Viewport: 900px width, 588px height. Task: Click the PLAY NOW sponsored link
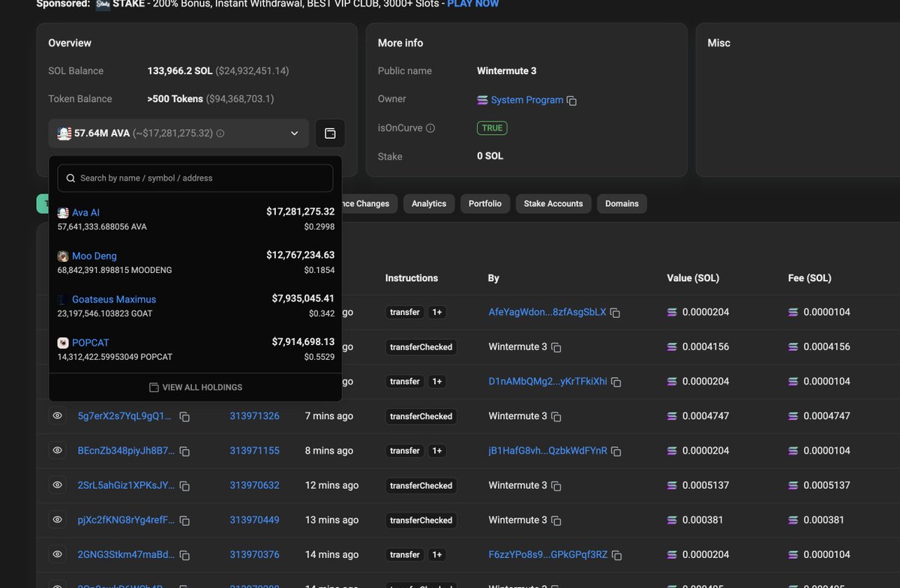pyautogui.click(x=473, y=4)
